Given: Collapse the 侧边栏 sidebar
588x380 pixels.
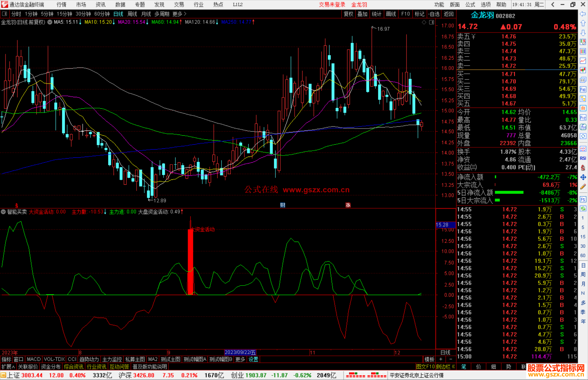Looking at the screenshot, I should click(445, 367).
